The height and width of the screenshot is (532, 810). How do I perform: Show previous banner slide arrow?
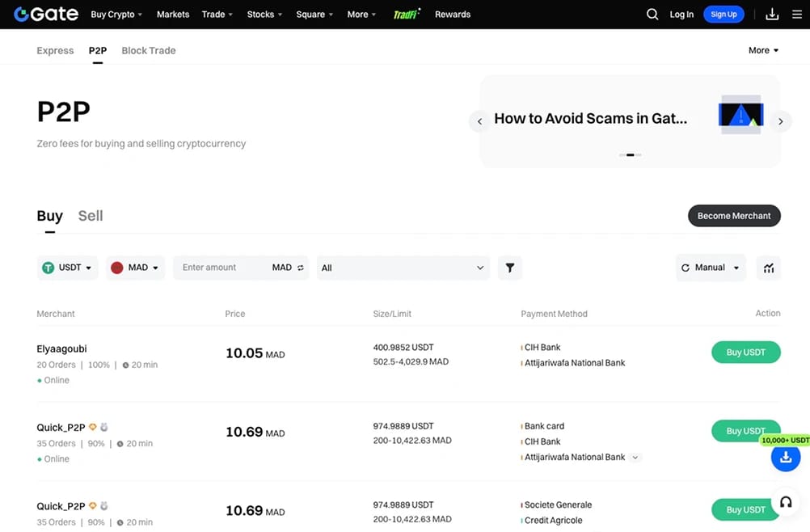[479, 121]
